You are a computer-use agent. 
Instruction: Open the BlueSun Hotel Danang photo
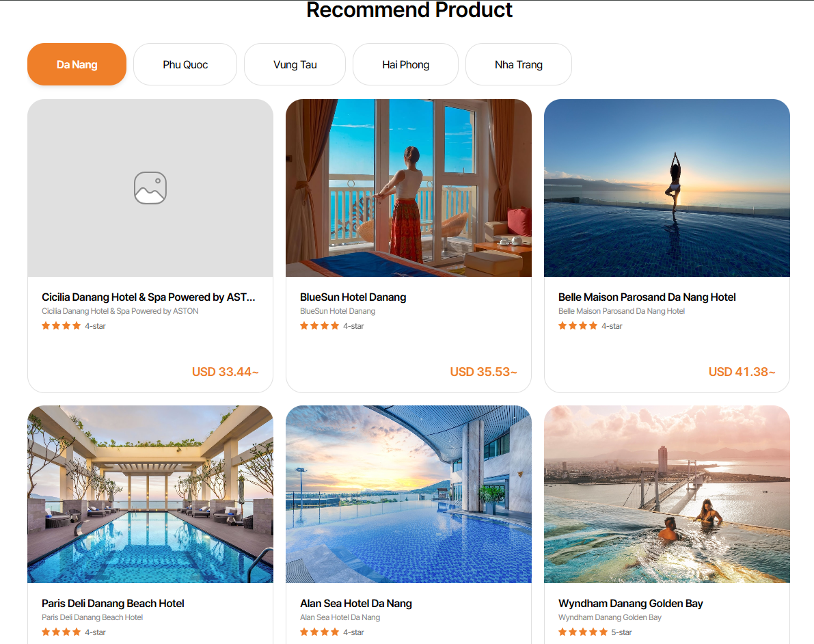(409, 188)
